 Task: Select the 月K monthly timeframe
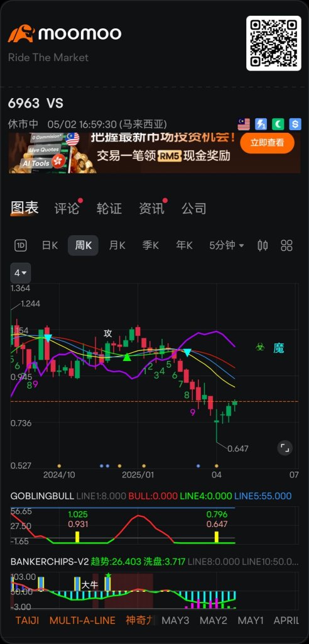point(117,246)
